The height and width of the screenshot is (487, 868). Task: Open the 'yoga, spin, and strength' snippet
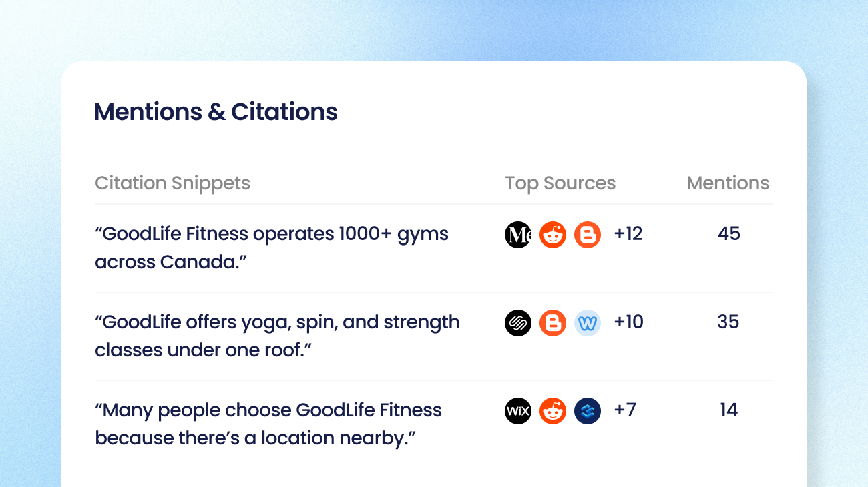277,336
